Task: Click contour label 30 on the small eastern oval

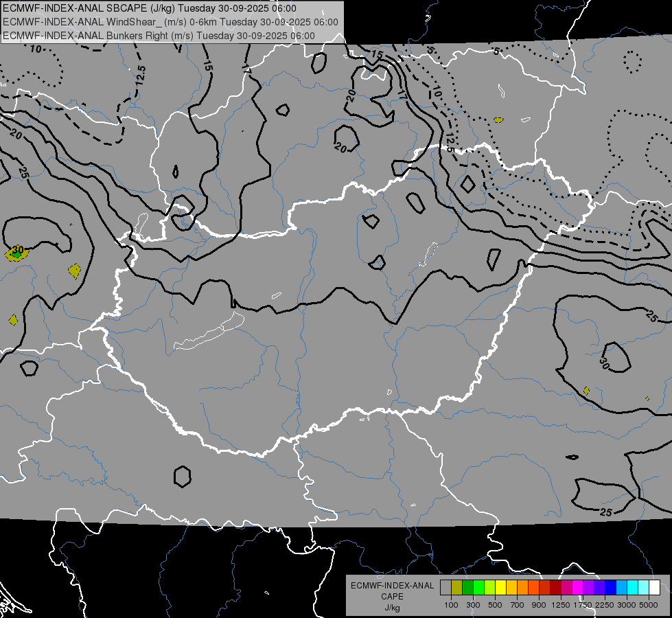Action: [604, 364]
